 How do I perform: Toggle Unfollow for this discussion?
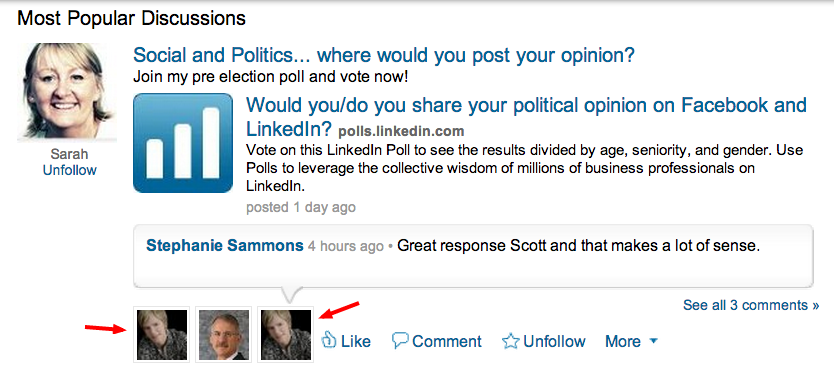[x=554, y=341]
